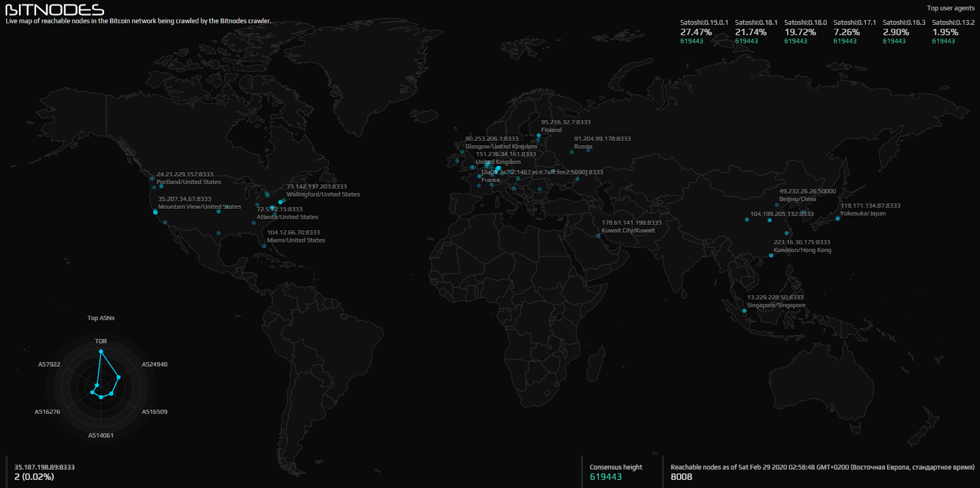The image size is (980, 488).
Task: Click node label 223.16.30.175:8333 Kowloon
Action: [802, 246]
